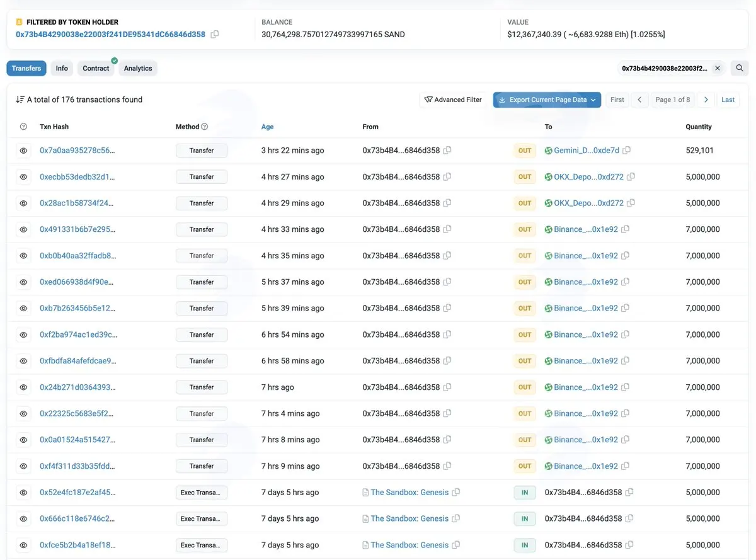
Task: Preview transaction 0x52e4fc187e2af45 with eye icon
Action: click(23, 493)
